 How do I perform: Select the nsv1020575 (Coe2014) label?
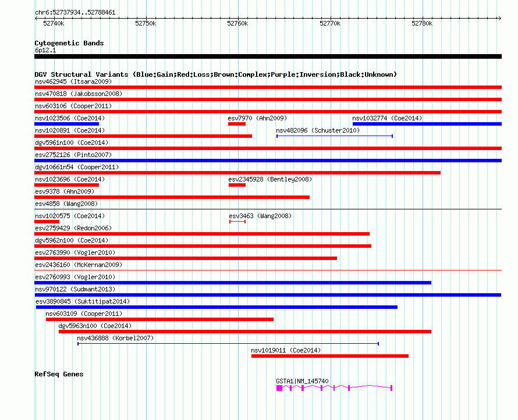coord(70,216)
